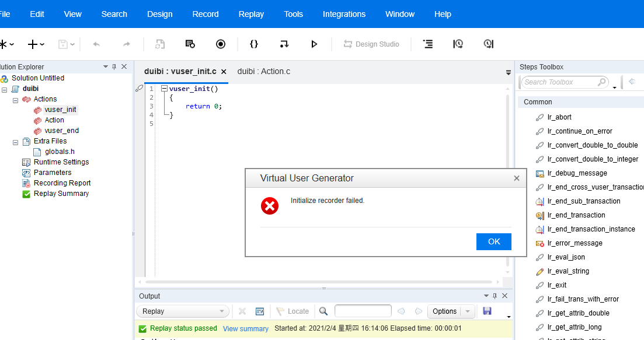Click the save output floppy disk icon
This screenshot has width=644, height=340.
tap(487, 311)
